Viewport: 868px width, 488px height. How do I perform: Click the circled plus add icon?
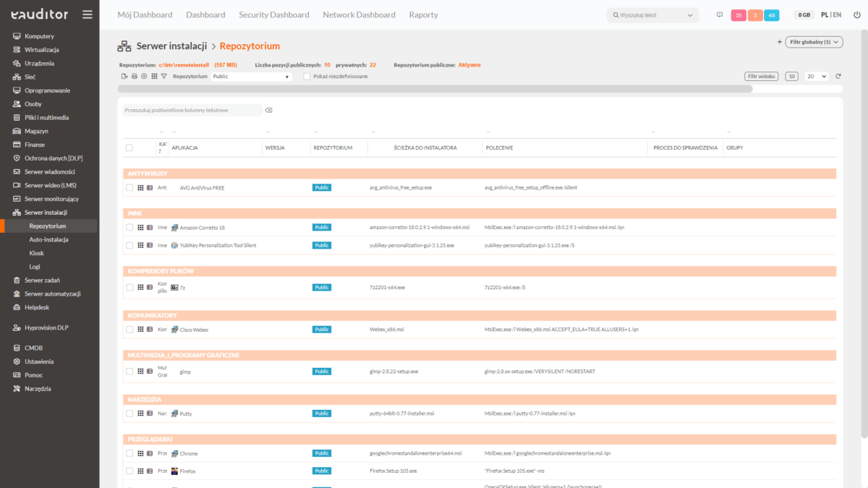[144, 76]
